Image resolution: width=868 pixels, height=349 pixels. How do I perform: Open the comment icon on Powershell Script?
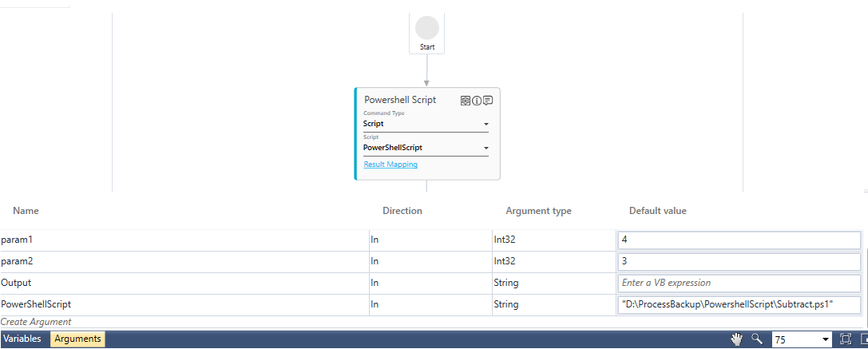[x=488, y=101]
